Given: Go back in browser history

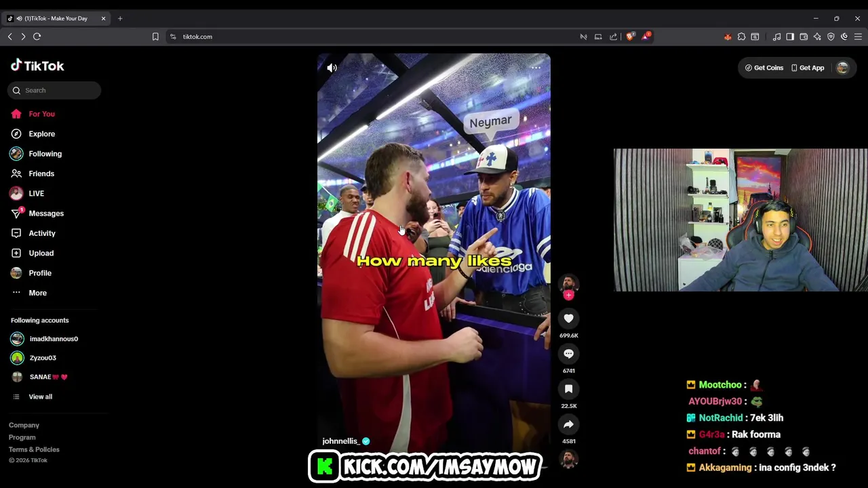Looking at the screenshot, I should pos(9,37).
